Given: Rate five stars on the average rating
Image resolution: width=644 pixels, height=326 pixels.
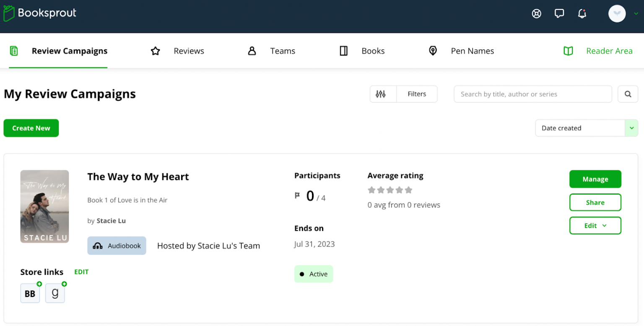Looking at the screenshot, I should pyautogui.click(x=409, y=190).
